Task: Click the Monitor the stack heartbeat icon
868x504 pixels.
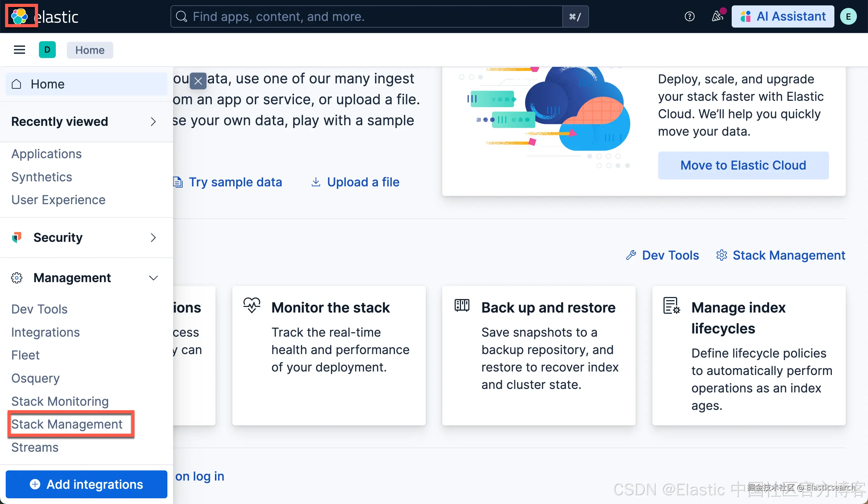Action: pyautogui.click(x=252, y=305)
